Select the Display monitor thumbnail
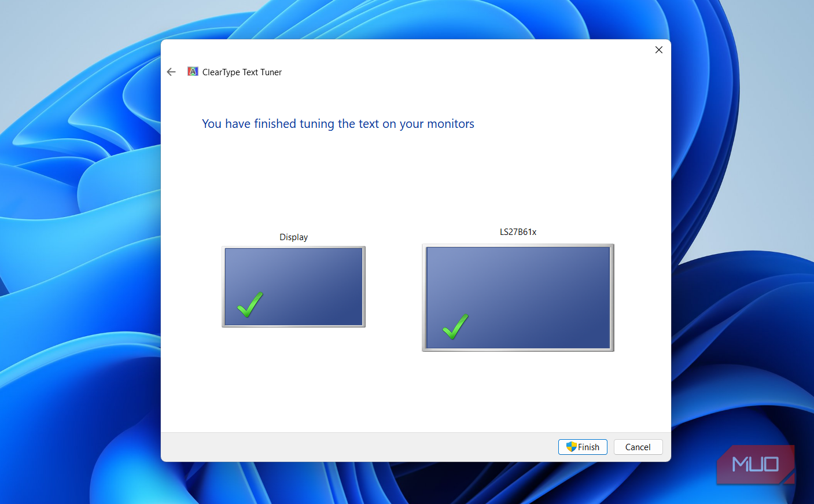Viewport: 814px width, 504px height. [x=294, y=287]
